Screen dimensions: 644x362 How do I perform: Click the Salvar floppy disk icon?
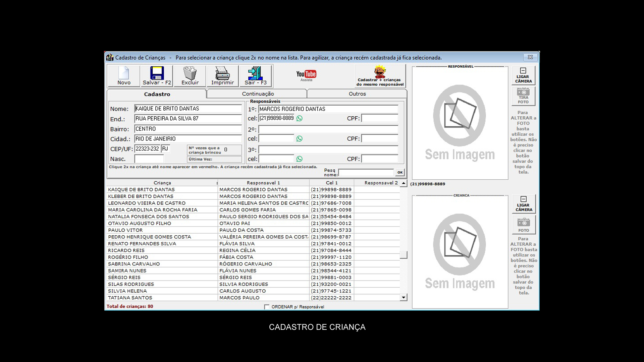click(x=157, y=73)
